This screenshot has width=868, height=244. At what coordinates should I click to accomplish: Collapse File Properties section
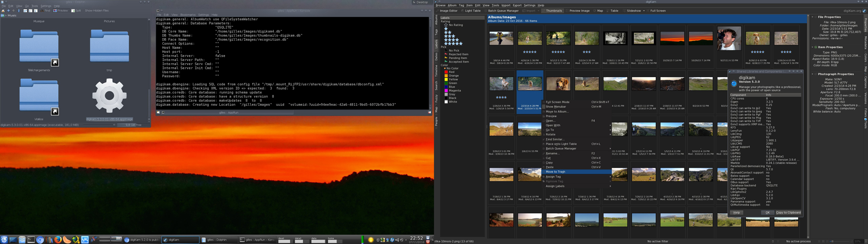click(x=813, y=17)
